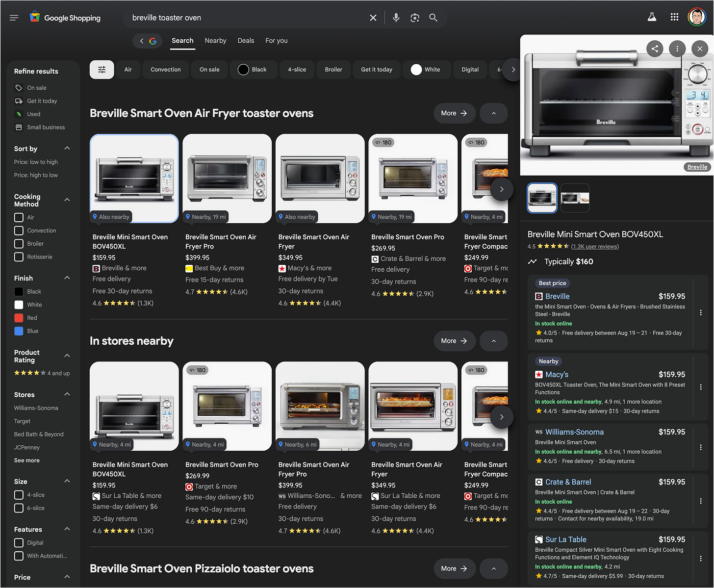Select second product thumbnail in detail panel
Screen dimensions: 714x588
(575, 198)
